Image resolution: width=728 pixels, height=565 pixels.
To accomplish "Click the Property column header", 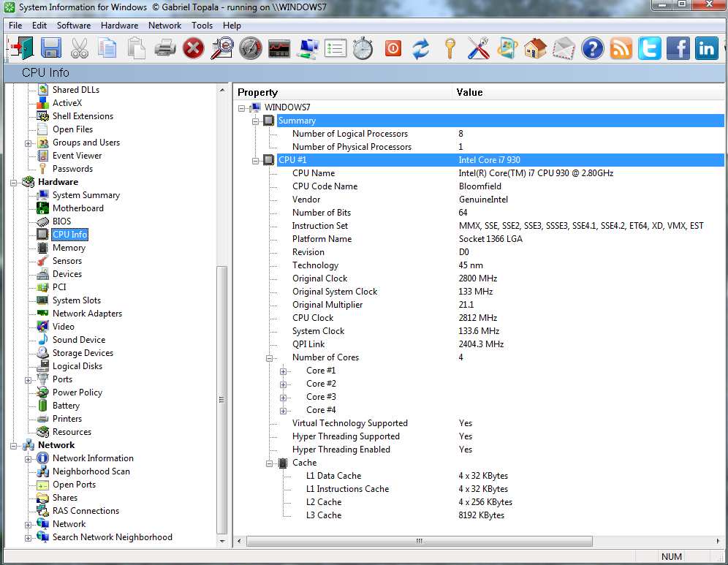I will coord(342,92).
